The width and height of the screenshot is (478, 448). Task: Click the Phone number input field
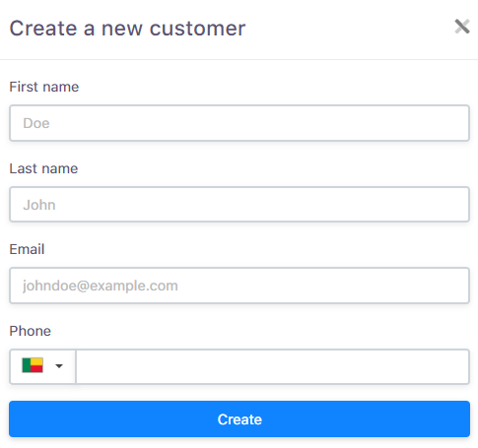[x=272, y=366]
